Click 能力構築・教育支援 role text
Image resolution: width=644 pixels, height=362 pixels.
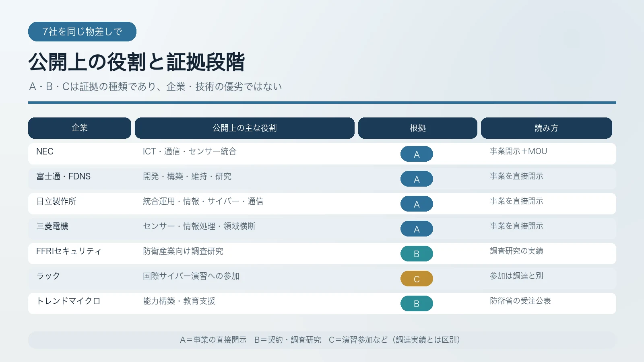pos(179,301)
